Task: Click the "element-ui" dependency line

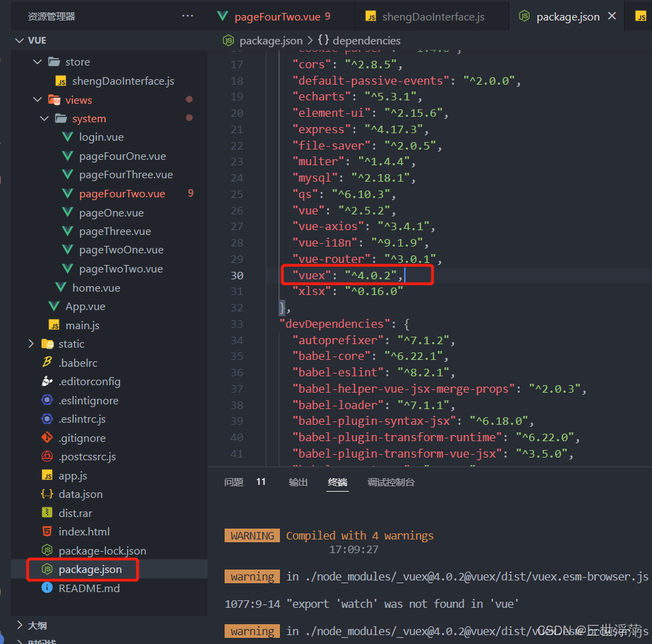Action: point(370,113)
